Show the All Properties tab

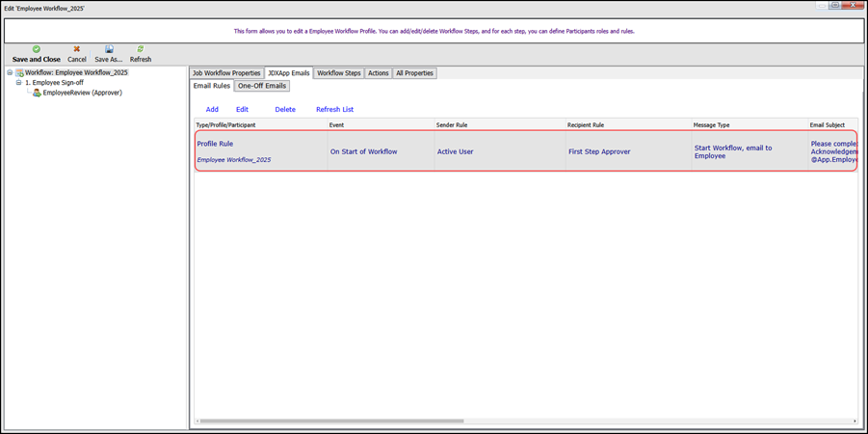pyautogui.click(x=414, y=73)
